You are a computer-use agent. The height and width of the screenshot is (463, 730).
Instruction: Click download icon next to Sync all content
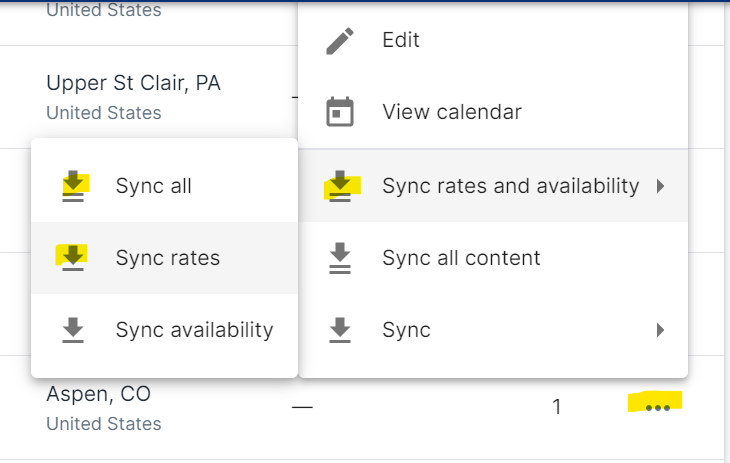click(340, 258)
